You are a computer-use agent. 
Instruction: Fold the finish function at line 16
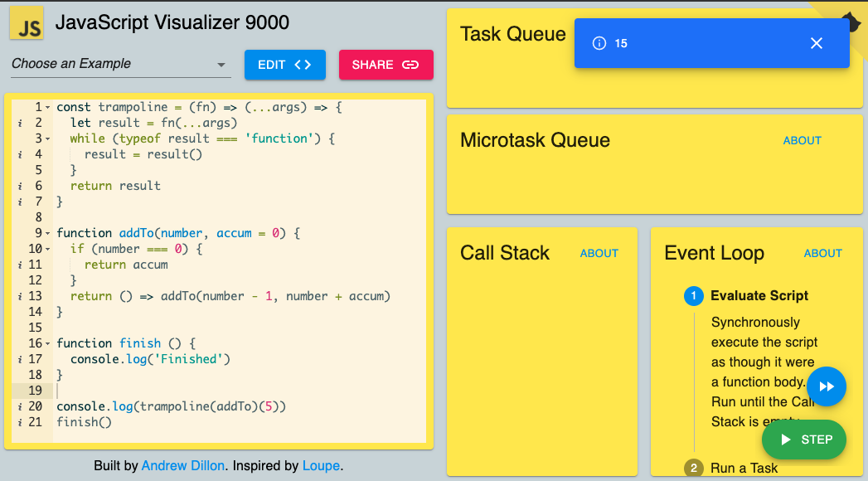(47, 343)
